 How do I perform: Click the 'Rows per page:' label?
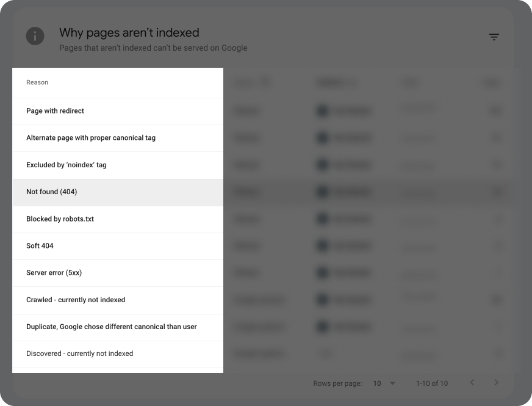tap(337, 383)
